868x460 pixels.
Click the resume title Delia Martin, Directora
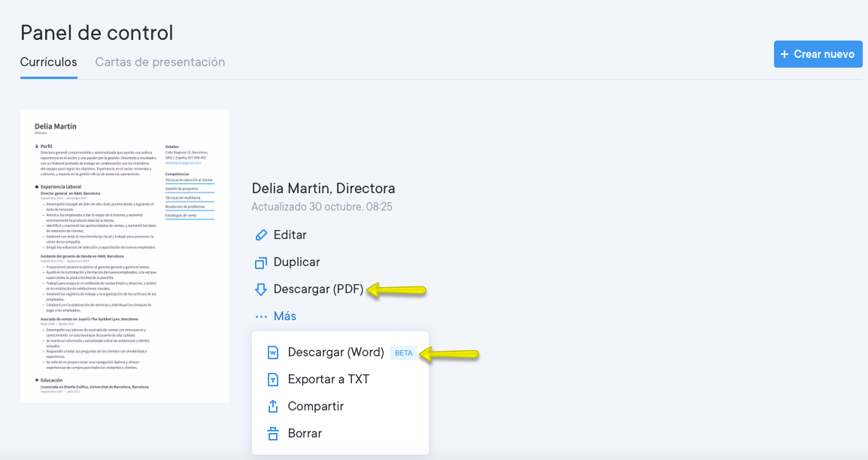pyautogui.click(x=323, y=189)
